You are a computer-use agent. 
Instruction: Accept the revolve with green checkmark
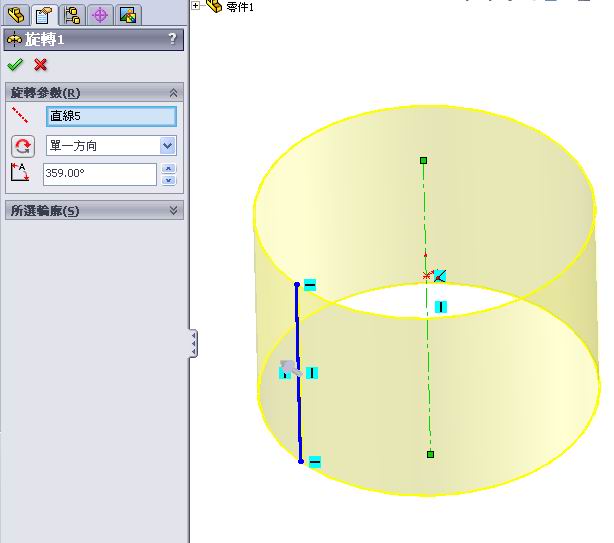(15, 65)
